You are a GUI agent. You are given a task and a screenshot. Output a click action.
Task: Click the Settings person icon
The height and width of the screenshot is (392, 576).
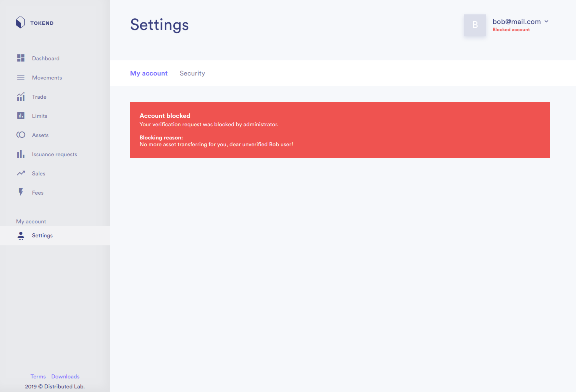point(21,236)
